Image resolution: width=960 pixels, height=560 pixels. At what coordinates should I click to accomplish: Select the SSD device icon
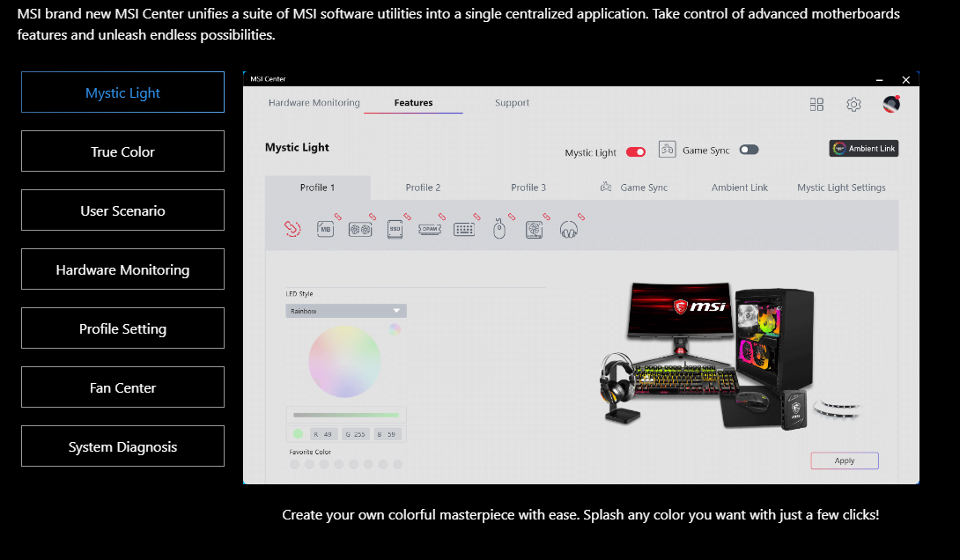395,229
